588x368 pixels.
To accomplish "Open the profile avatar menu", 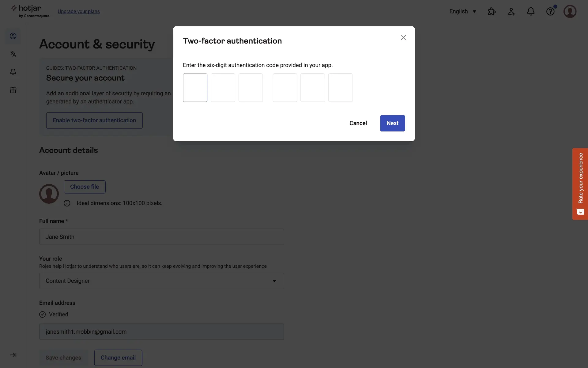I will coord(570,11).
